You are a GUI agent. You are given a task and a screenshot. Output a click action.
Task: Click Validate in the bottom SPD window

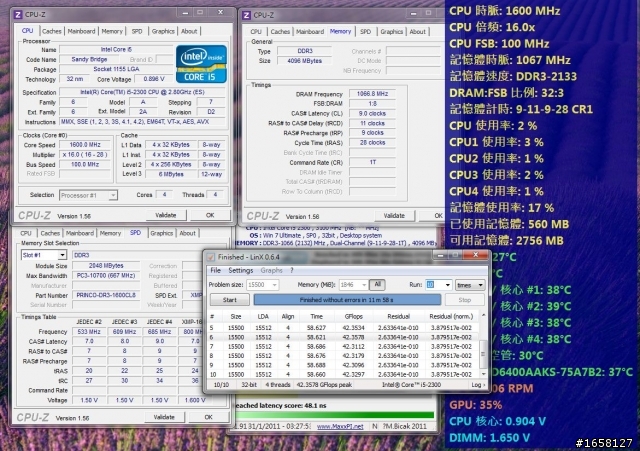click(164, 417)
